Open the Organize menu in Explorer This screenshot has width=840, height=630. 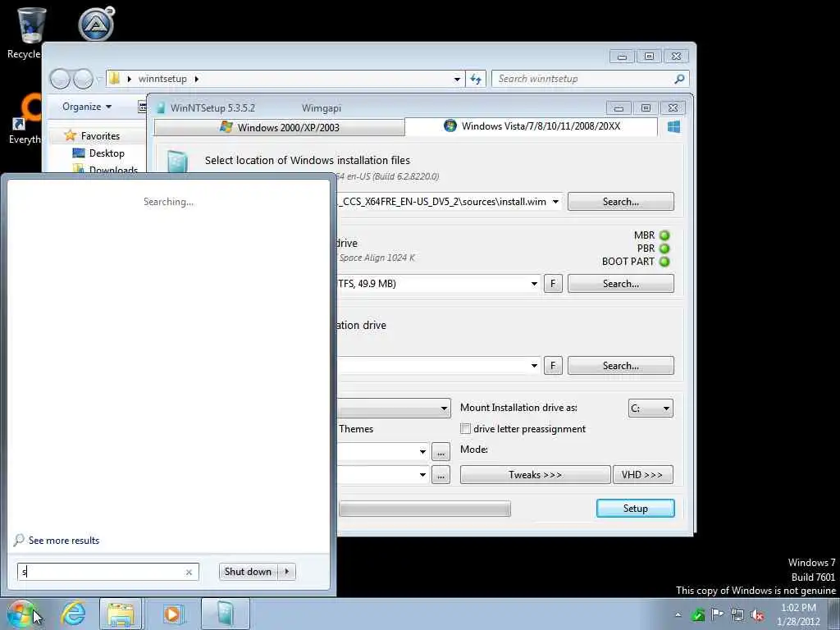click(87, 107)
